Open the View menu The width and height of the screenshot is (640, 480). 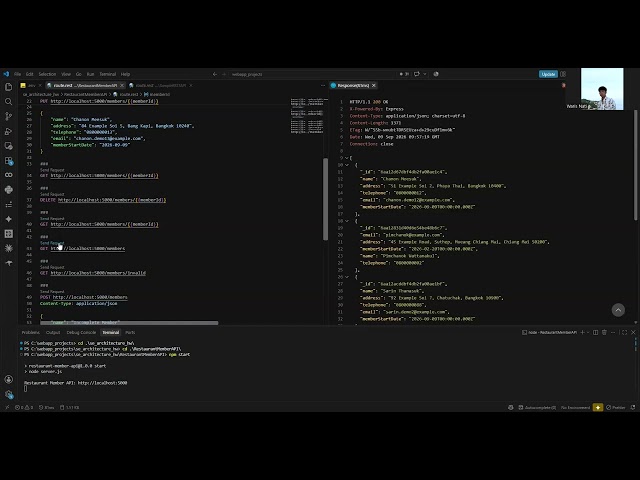(66, 74)
